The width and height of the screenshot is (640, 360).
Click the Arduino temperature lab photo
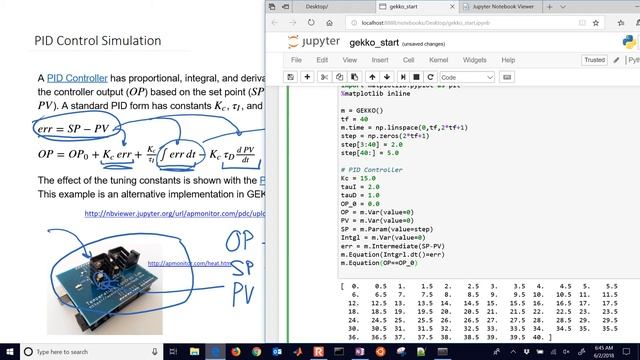pos(104,289)
